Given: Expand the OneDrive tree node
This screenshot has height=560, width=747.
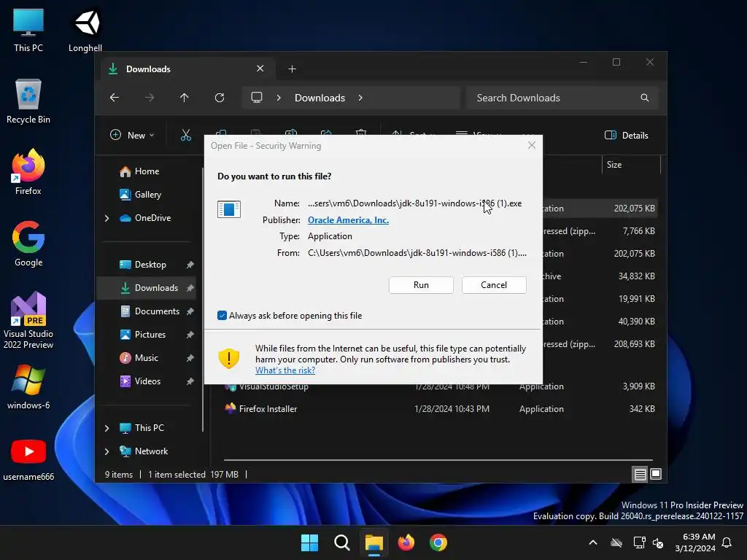Looking at the screenshot, I should click(107, 218).
